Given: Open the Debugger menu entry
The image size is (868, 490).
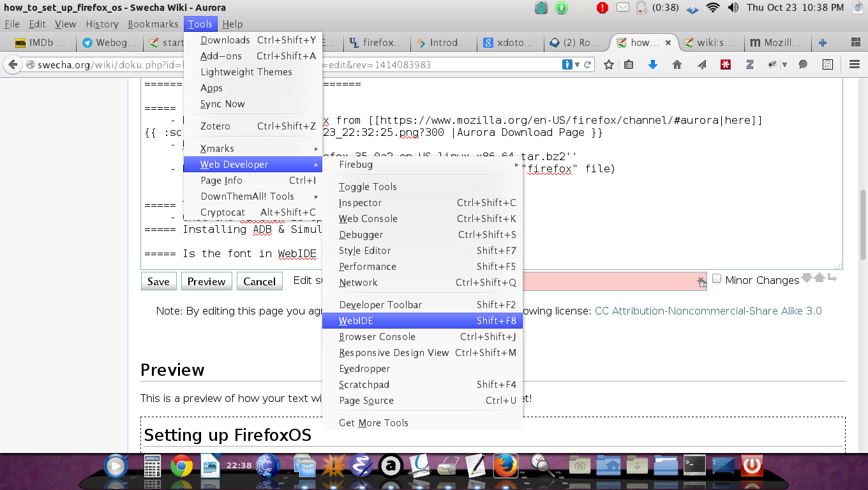Looking at the screenshot, I should 423,234.
